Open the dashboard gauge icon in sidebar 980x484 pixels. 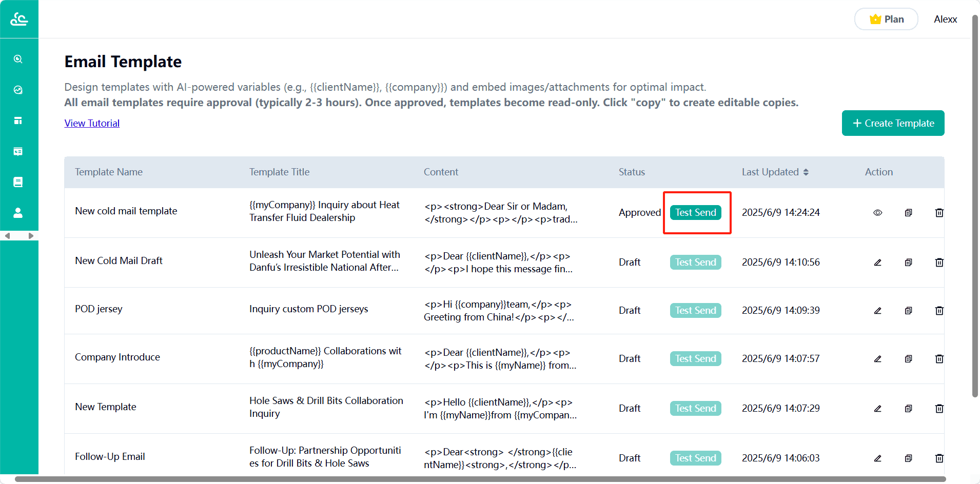(x=18, y=90)
